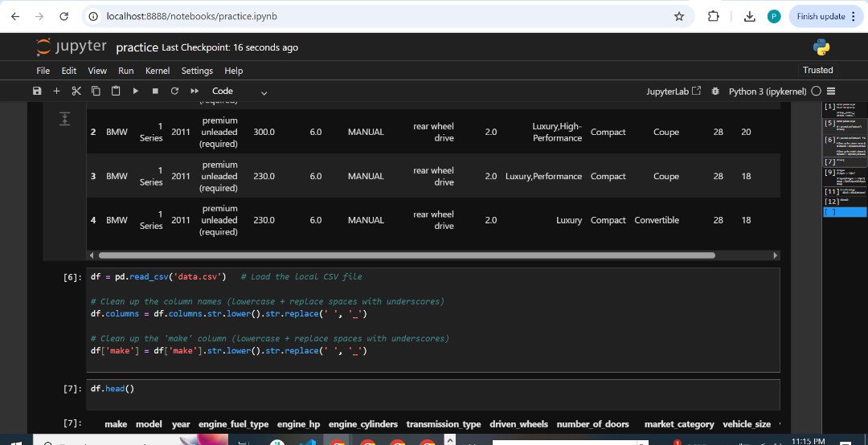Screen dimensions: 868x445
Task: Paste cell from clipboard icon
Action: (116, 92)
